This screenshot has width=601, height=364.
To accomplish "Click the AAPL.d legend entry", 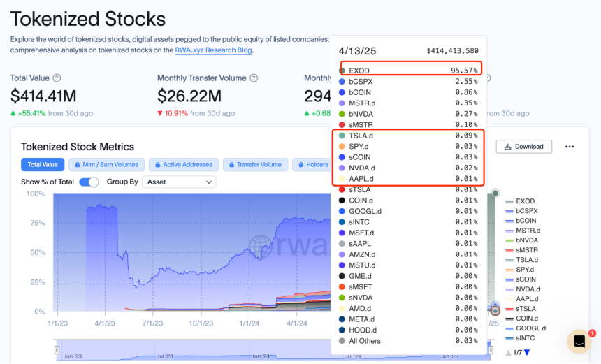I will 522,299.
